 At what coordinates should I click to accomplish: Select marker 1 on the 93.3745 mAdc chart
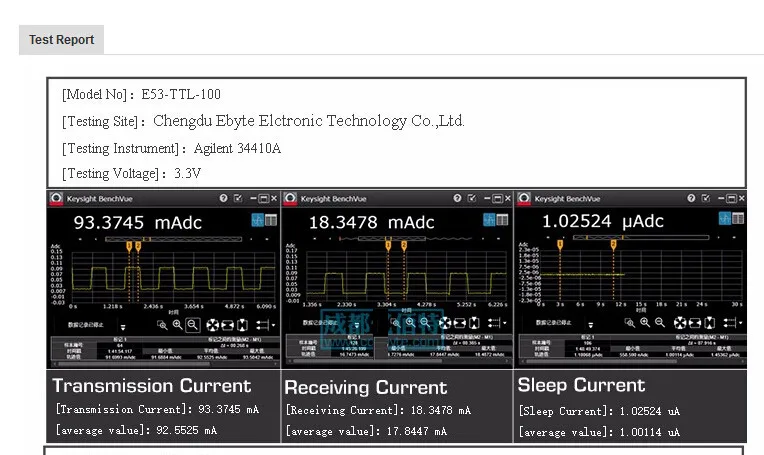pos(129,246)
